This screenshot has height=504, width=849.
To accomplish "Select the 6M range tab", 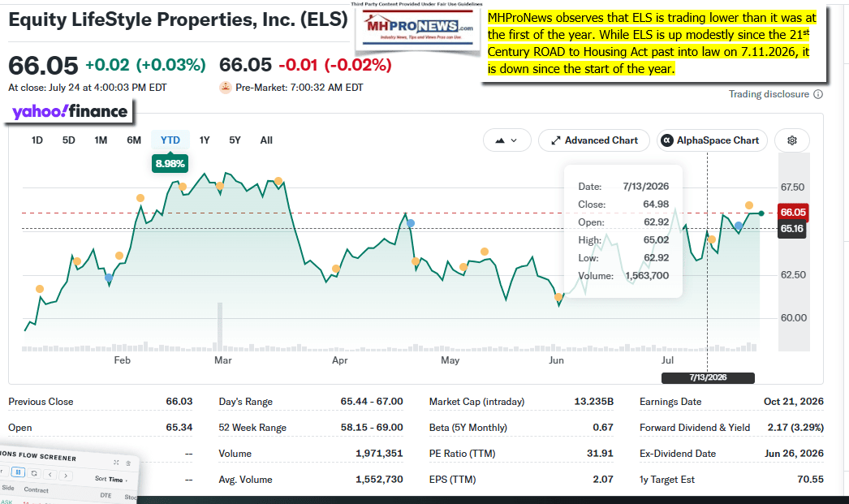I will [134, 140].
